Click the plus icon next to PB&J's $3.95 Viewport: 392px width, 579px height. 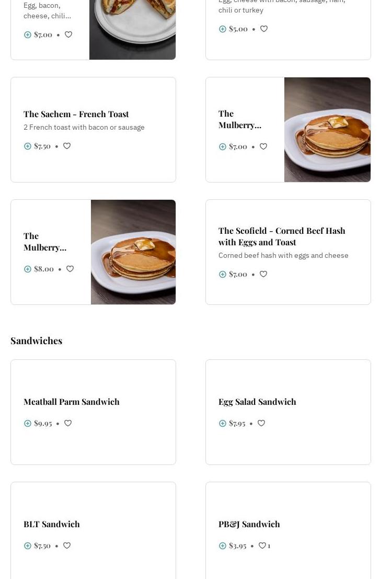click(223, 546)
